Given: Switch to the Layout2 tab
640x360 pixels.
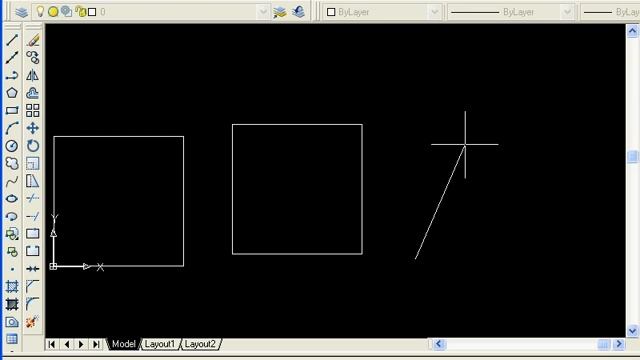Looking at the screenshot, I should [200, 344].
